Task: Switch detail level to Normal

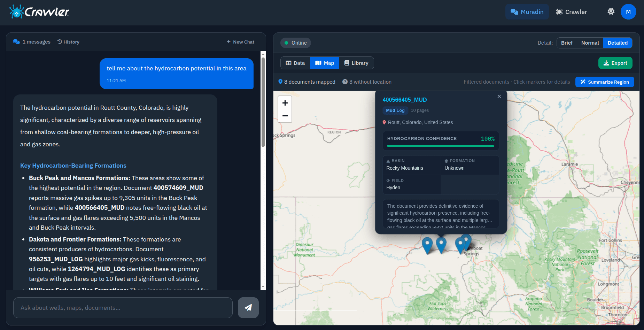Action: (590, 43)
